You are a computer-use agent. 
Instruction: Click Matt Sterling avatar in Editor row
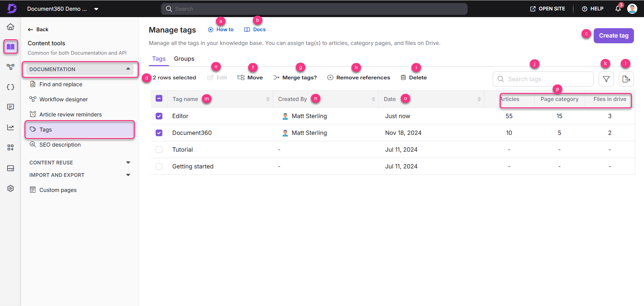pyautogui.click(x=285, y=116)
